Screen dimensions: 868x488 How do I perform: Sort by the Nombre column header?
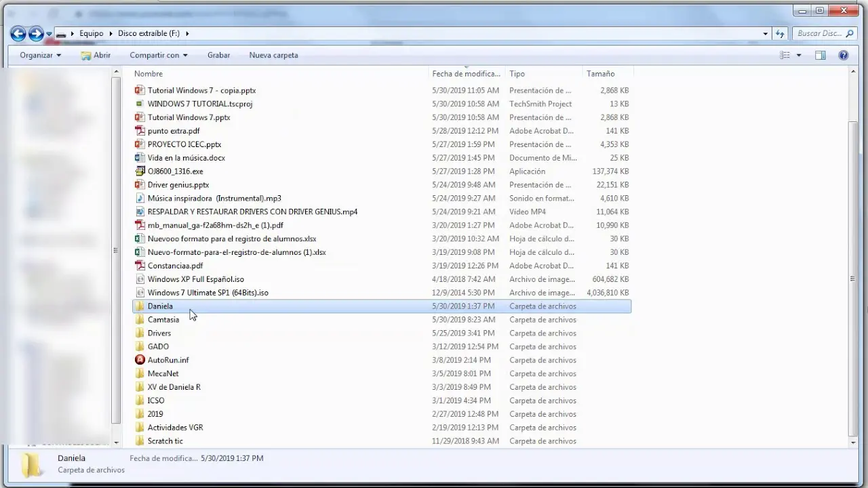pos(149,73)
